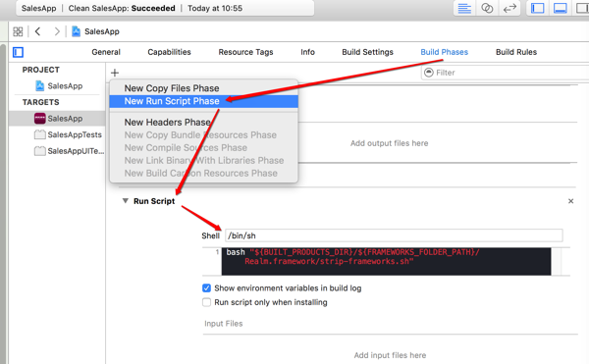
Task: Enable Run script only when installing
Action: [206, 302]
